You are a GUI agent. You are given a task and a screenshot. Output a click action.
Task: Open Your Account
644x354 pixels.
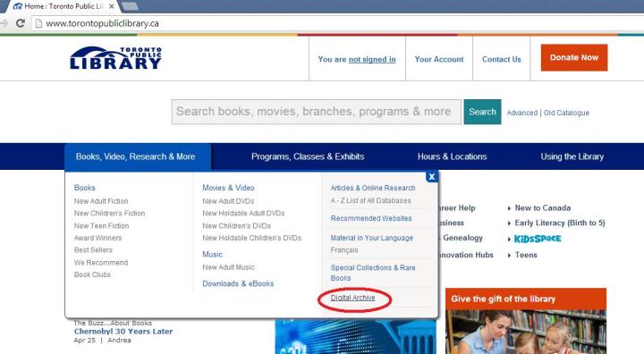[x=439, y=59]
